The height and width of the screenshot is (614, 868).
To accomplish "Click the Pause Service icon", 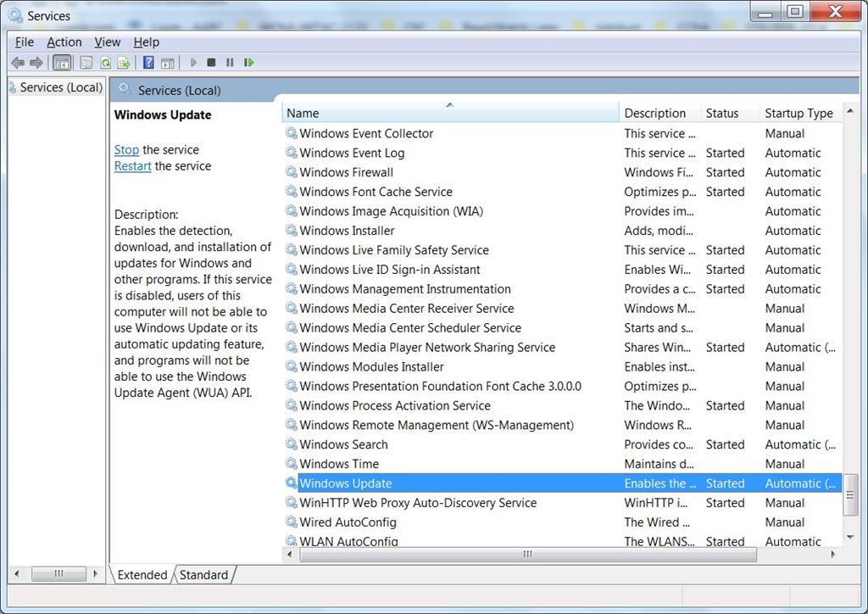I will [x=230, y=63].
